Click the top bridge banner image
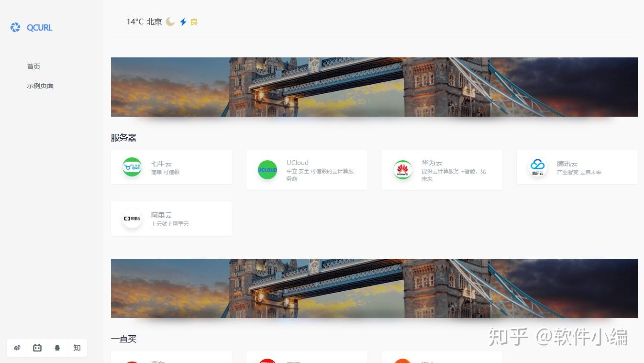This screenshot has width=644, height=363. tap(374, 87)
